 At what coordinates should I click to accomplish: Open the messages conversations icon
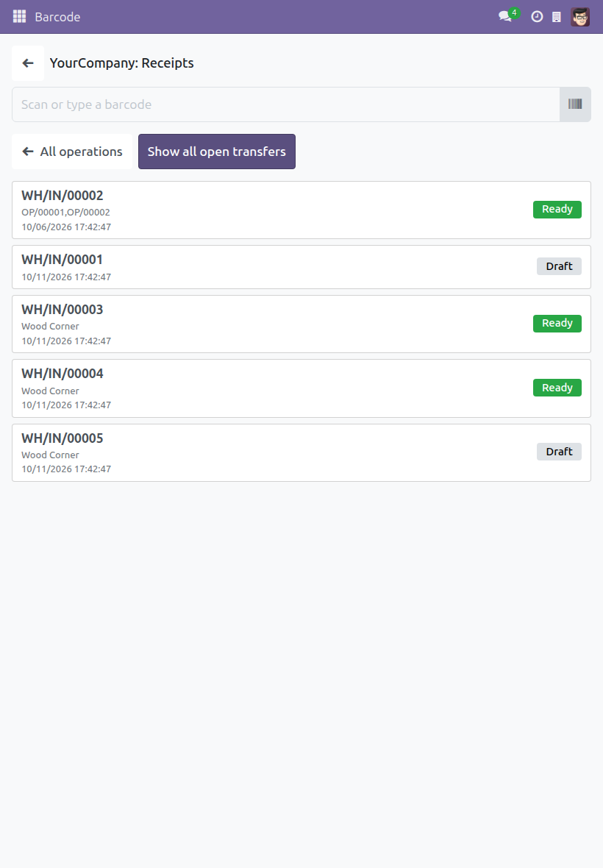tap(505, 17)
